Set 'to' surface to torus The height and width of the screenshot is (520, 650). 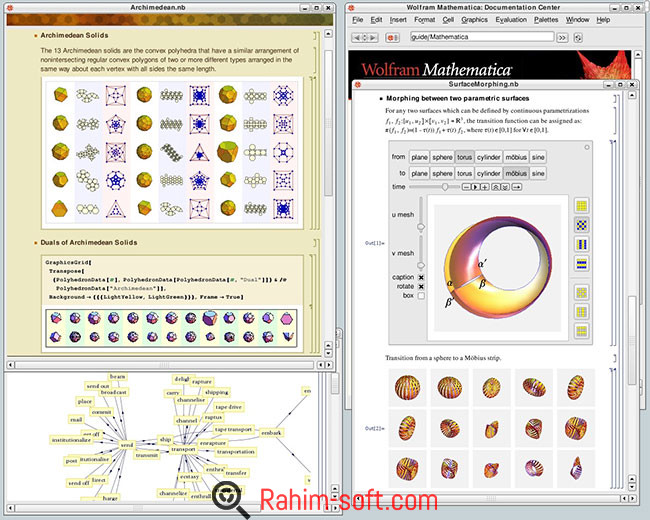pos(464,173)
